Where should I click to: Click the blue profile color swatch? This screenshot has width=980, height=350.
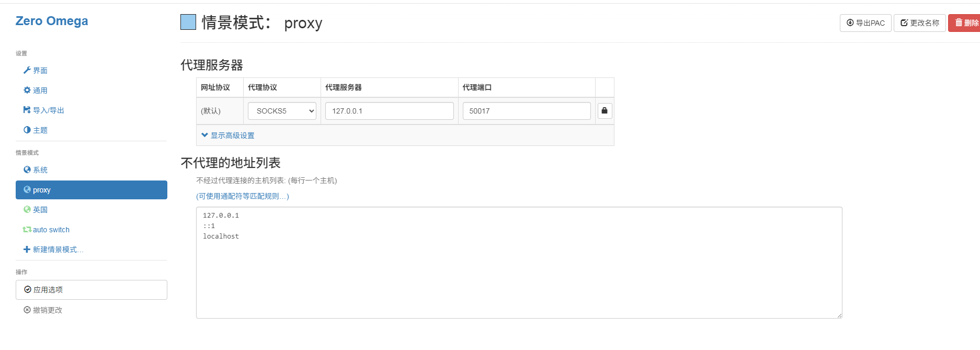tap(188, 22)
